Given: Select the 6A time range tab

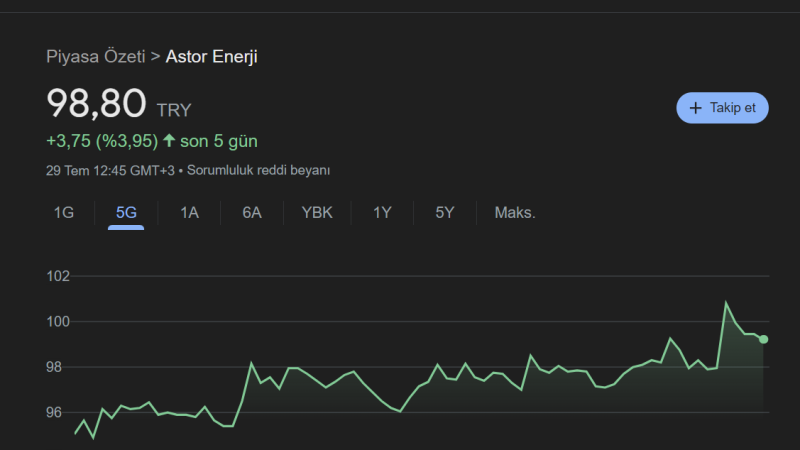Looking at the screenshot, I should click(x=252, y=213).
